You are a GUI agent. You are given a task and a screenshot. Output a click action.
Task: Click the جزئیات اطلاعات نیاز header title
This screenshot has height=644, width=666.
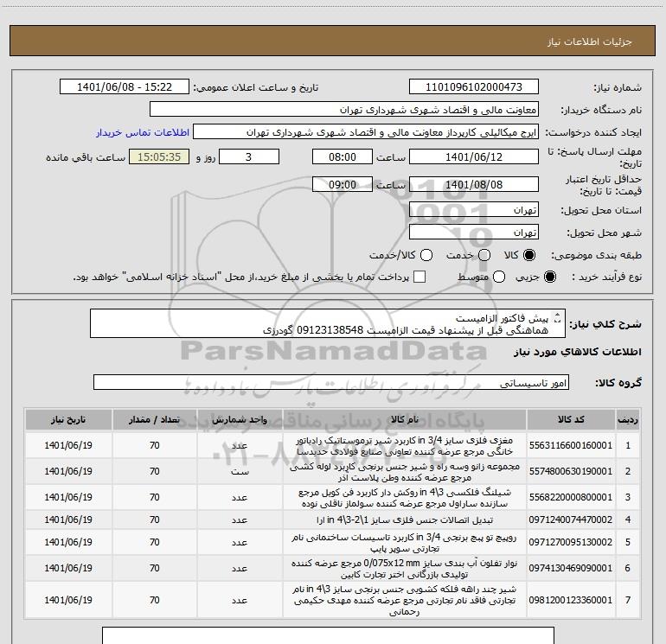pyautogui.click(x=590, y=41)
